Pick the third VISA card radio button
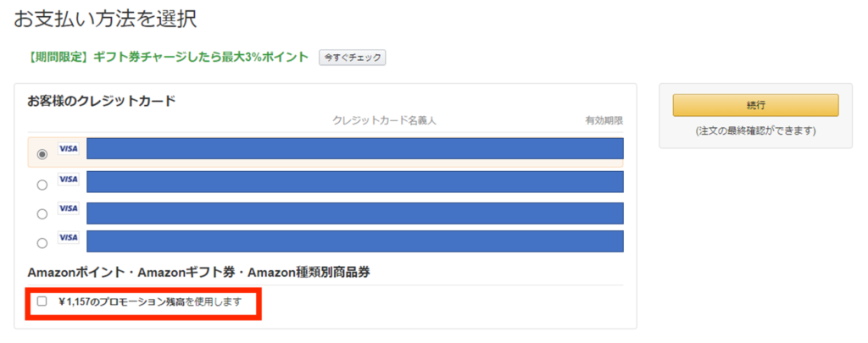The image size is (868, 343). coord(42,214)
